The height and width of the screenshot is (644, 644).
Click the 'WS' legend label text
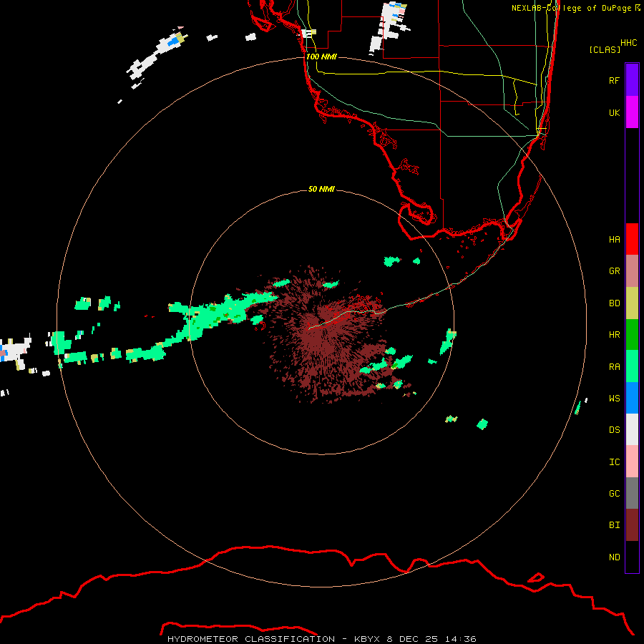tap(614, 398)
